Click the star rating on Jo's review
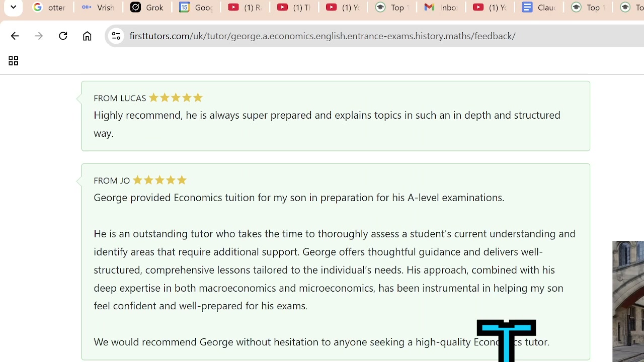The width and height of the screenshot is (644, 362). (159, 180)
